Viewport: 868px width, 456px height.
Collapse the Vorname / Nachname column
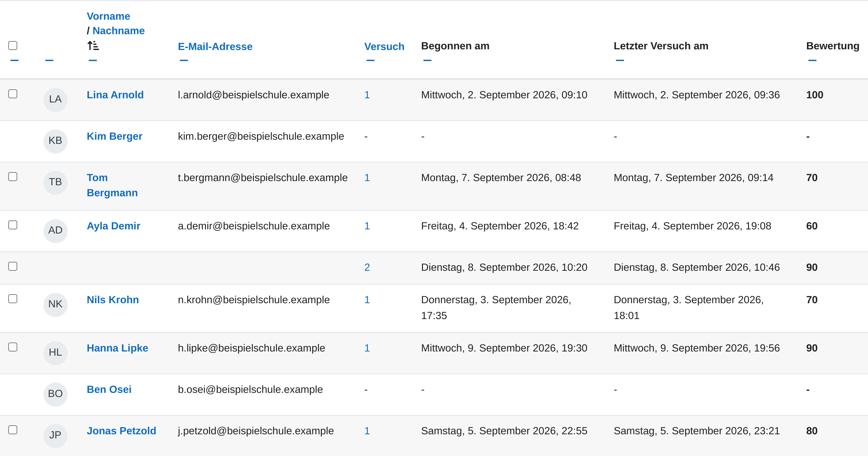pyautogui.click(x=93, y=60)
